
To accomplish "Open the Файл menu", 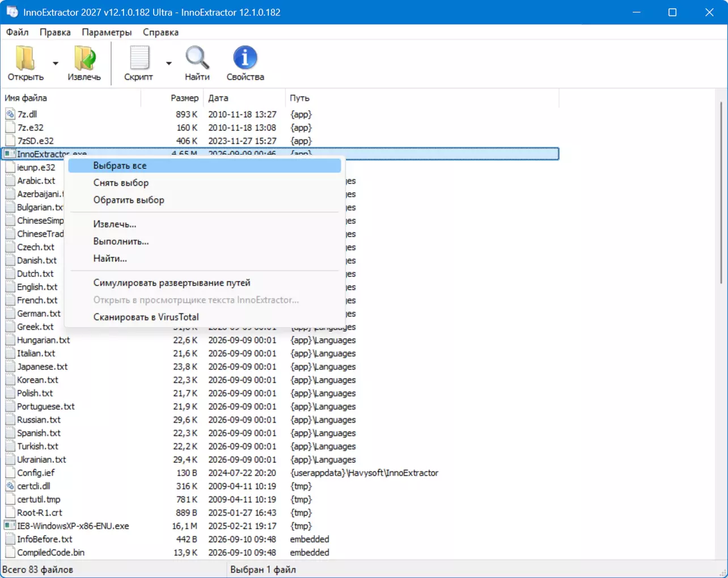I will pyautogui.click(x=18, y=32).
